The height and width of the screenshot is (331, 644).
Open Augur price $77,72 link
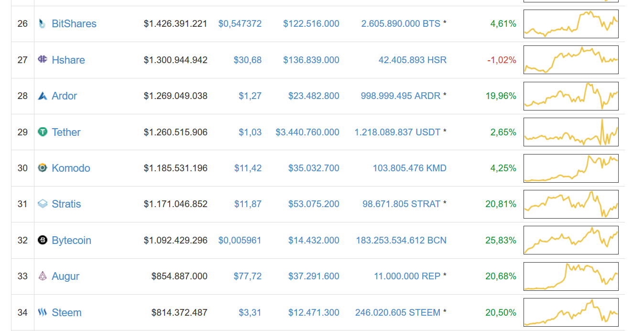(x=248, y=276)
